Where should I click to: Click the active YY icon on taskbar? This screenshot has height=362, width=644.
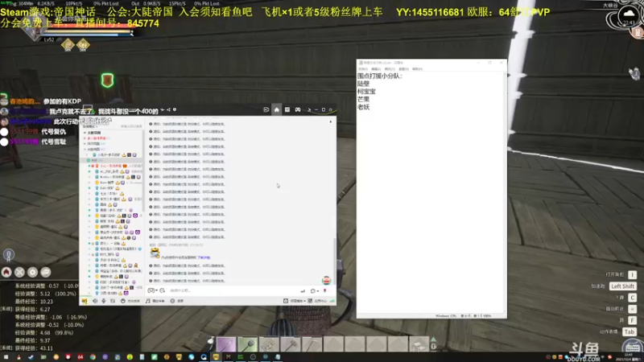point(216,357)
